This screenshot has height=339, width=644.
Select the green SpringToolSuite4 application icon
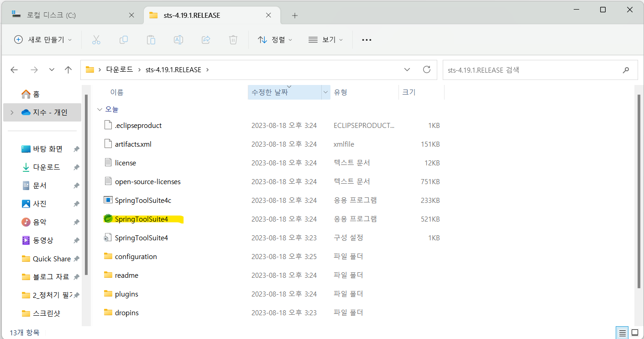tap(108, 219)
